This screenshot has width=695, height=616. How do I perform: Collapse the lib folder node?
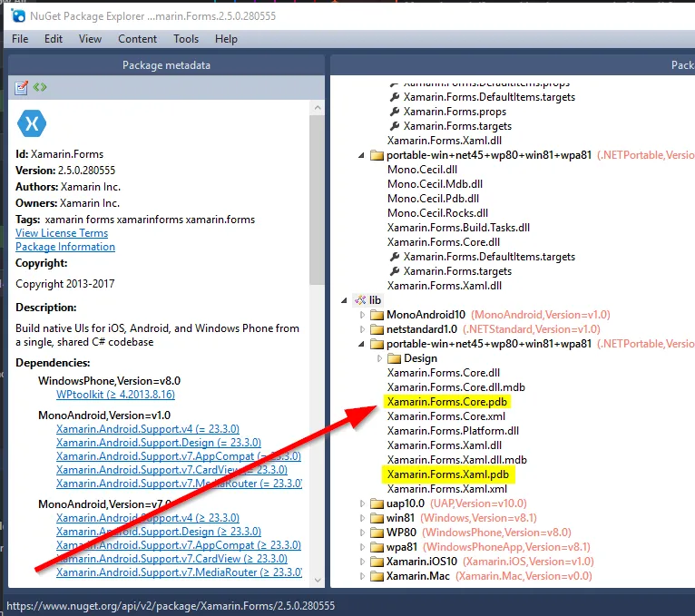point(345,300)
